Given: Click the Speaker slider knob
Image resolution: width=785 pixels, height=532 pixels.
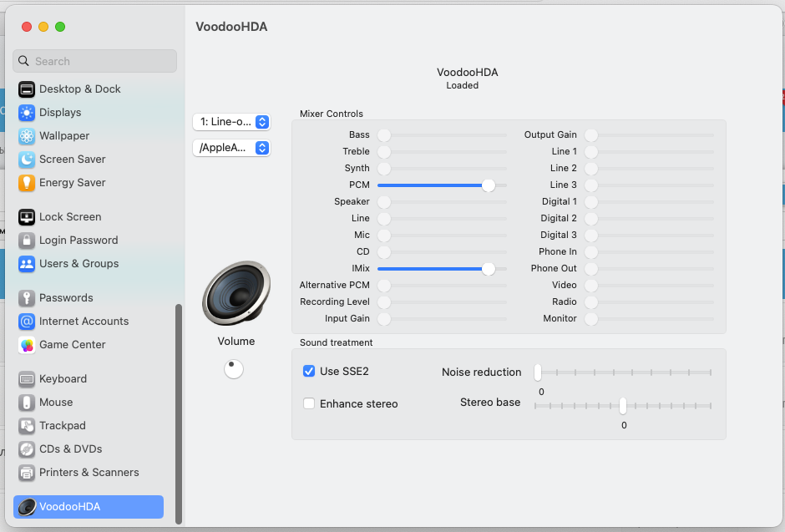Looking at the screenshot, I should (384, 201).
